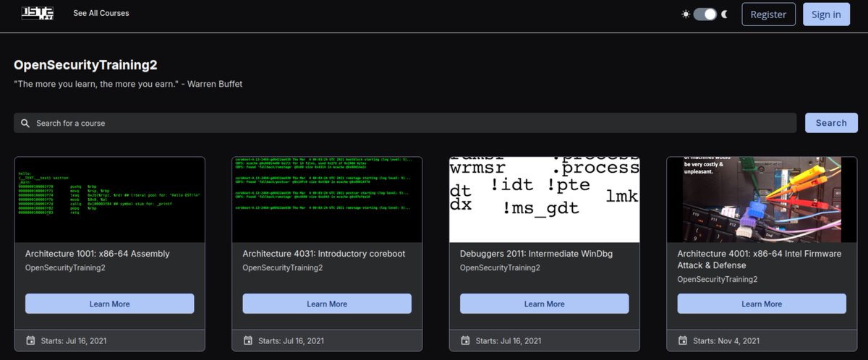868x360 pixels.
Task: Open the x86-64 Assembly course thumbnail
Action: [x=110, y=200]
